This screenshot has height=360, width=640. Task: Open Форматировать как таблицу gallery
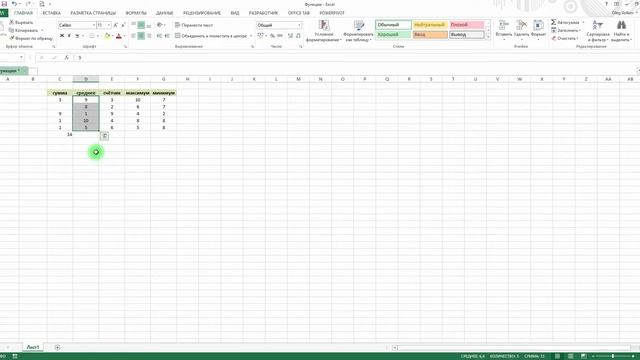pyautogui.click(x=358, y=31)
